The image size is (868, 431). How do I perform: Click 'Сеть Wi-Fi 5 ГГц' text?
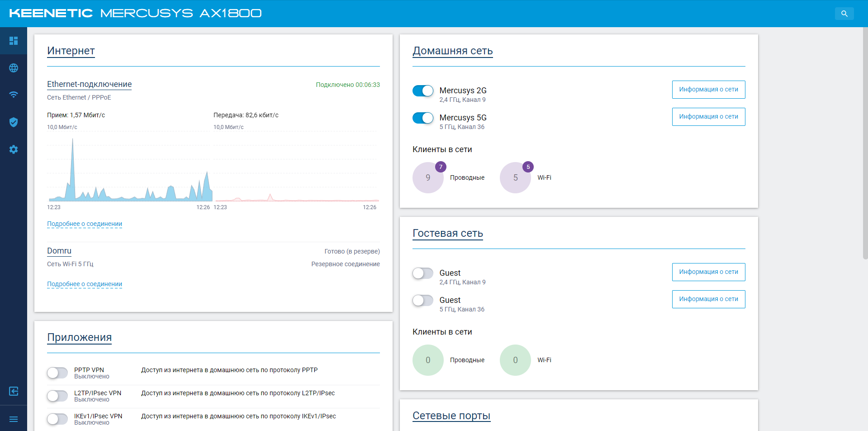[70, 264]
